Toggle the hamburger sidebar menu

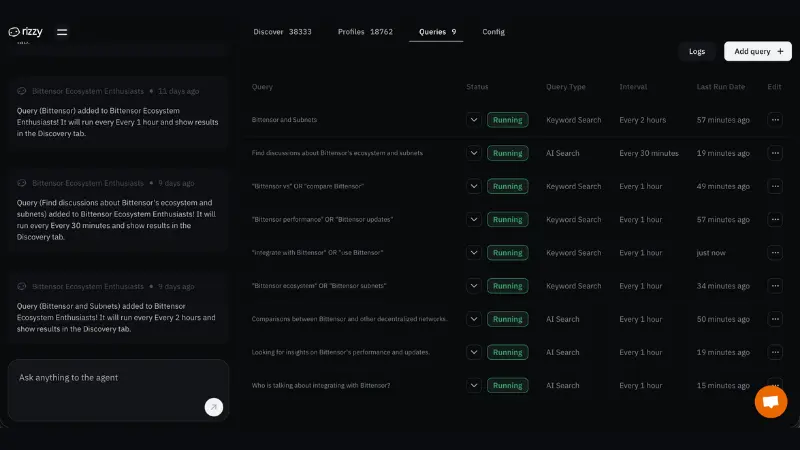62,32
